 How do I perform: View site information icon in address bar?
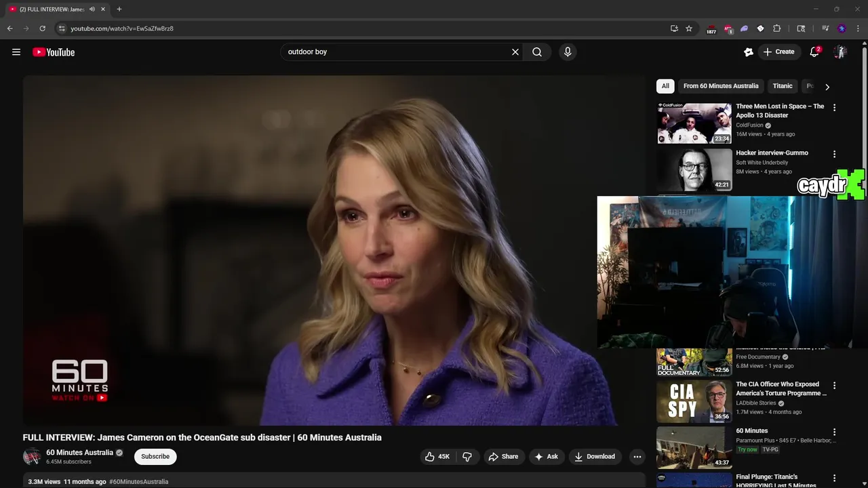(x=62, y=28)
